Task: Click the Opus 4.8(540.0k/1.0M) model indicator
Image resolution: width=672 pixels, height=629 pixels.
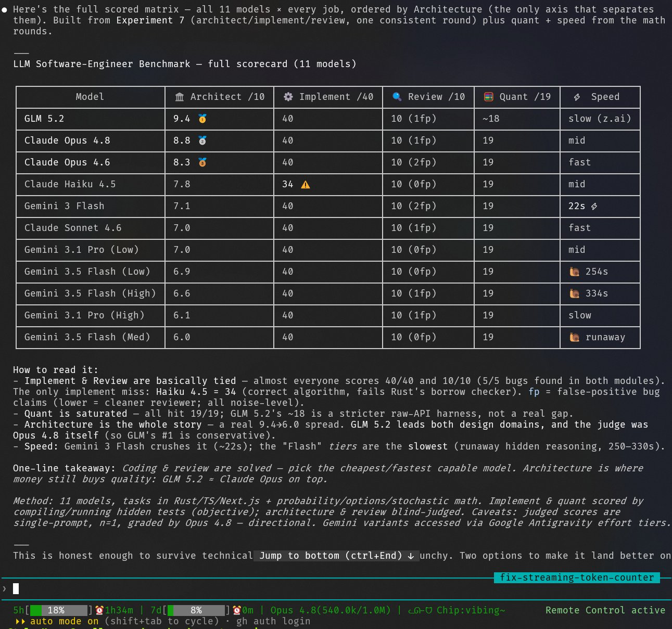Action: click(x=331, y=610)
